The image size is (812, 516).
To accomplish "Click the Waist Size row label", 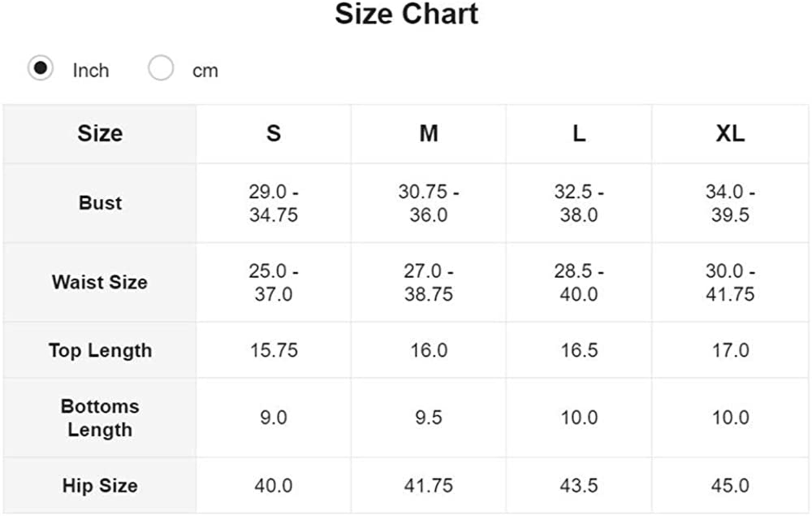I will click(x=100, y=282).
